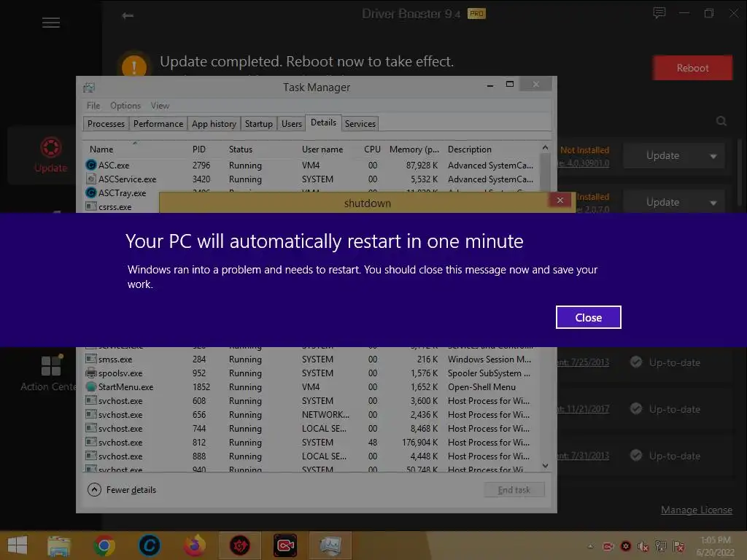
Task: Sort by Description column header
Action: pyautogui.click(x=469, y=149)
